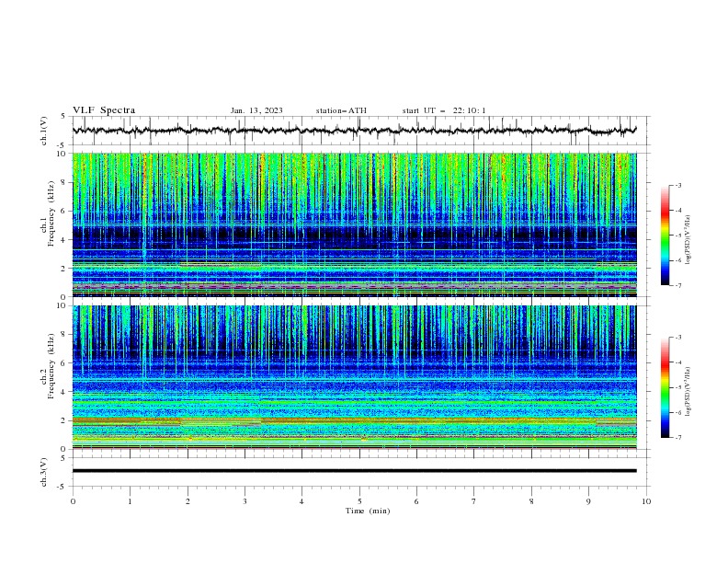
Task: Select the "start UT = 22:10:1" text
Action: 444,110
